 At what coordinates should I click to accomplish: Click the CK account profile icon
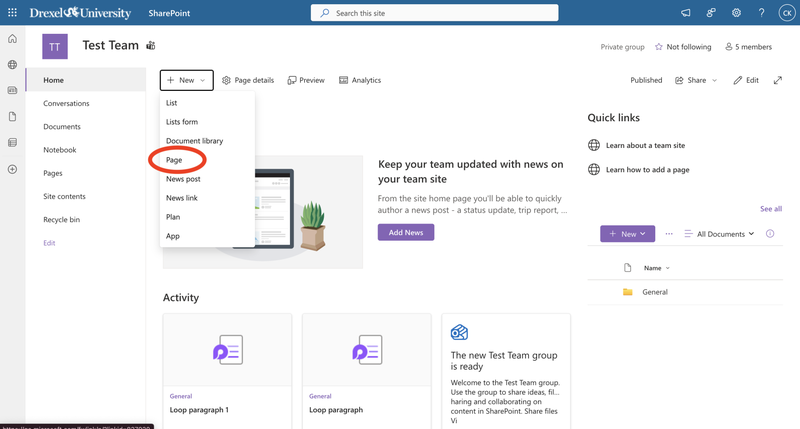pyautogui.click(x=787, y=13)
